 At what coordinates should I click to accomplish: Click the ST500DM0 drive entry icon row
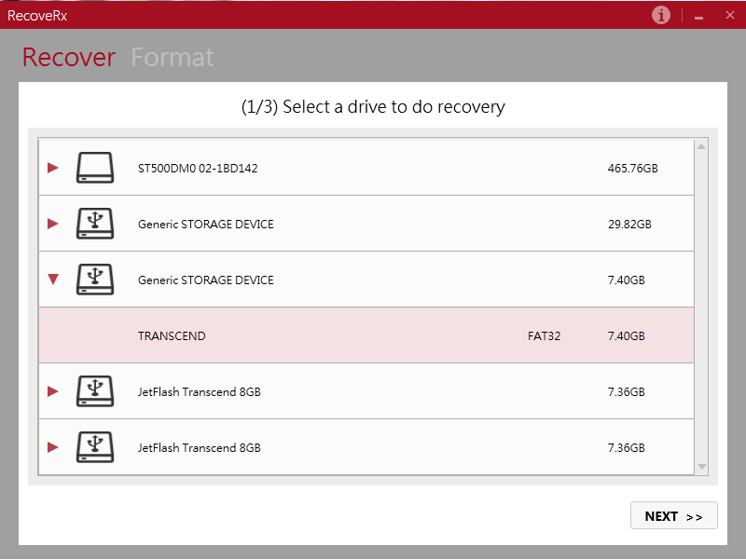tap(94, 168)
